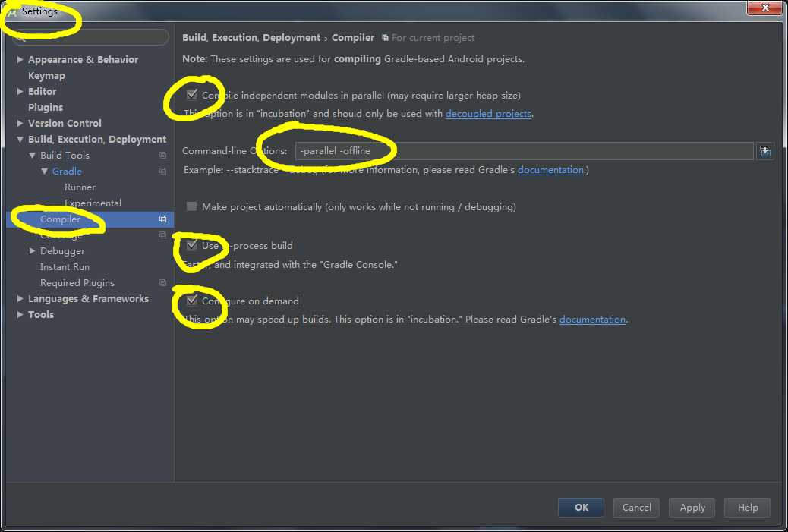788x532 pixels.
Task: Select Runner under Gradle
Action: pos(80,187)
